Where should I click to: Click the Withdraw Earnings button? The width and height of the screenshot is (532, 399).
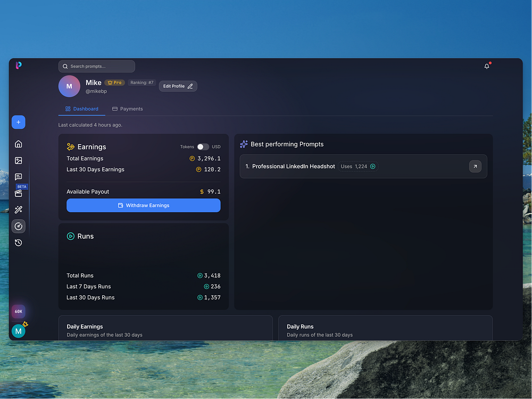pyautogui.click(x=144, y=205)
